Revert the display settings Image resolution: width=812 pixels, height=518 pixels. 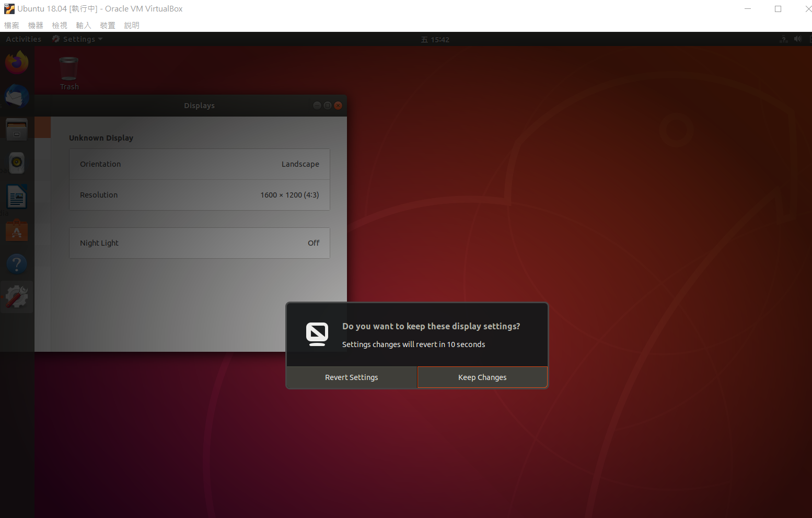[352, 377]
